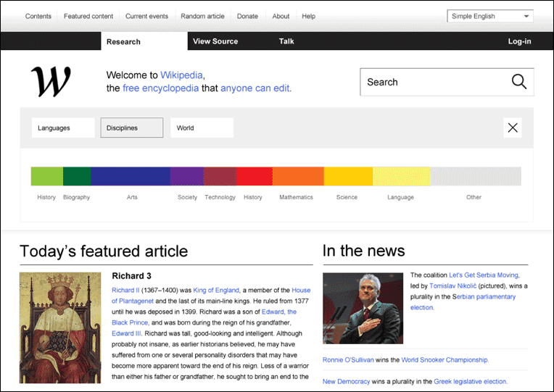Viewport: 554px width, 392px height.
Task: Switch to the View Source tab
Action: [215, 41]
